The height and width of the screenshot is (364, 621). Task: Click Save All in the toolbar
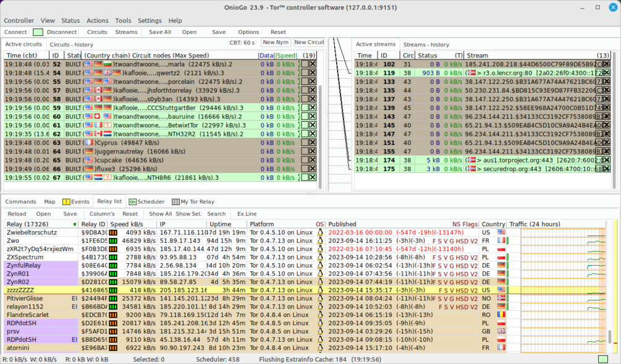coord(160,32)
